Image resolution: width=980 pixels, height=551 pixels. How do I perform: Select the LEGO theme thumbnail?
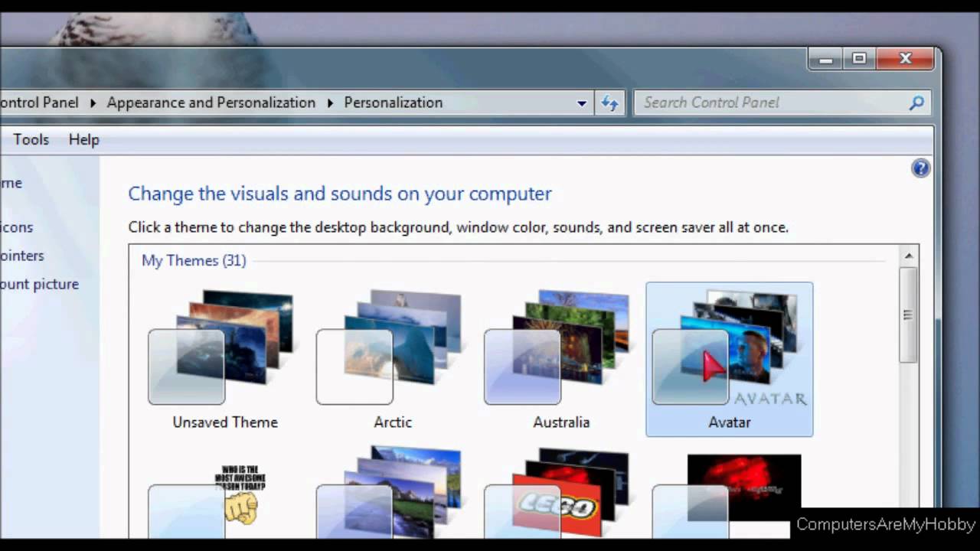pos(560,494)
